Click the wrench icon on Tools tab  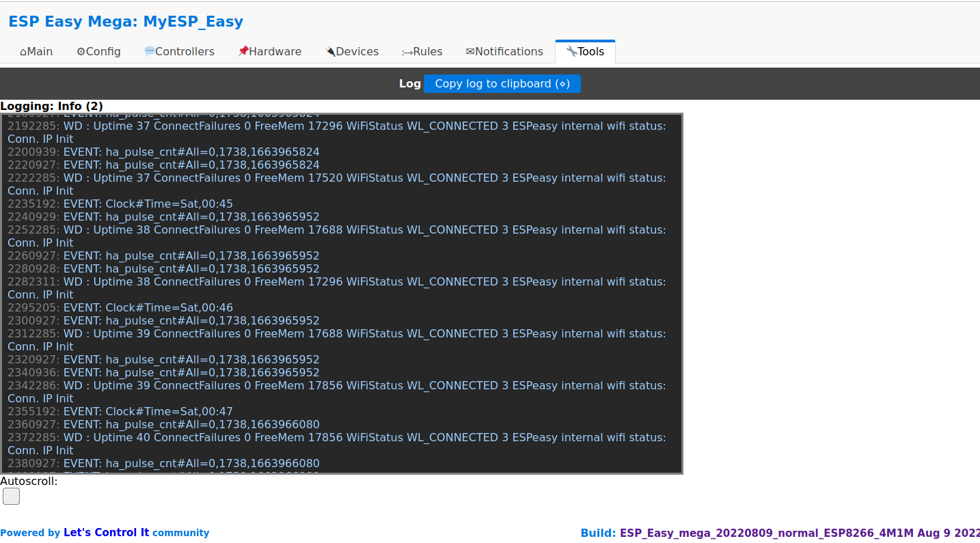pos(571,52)
